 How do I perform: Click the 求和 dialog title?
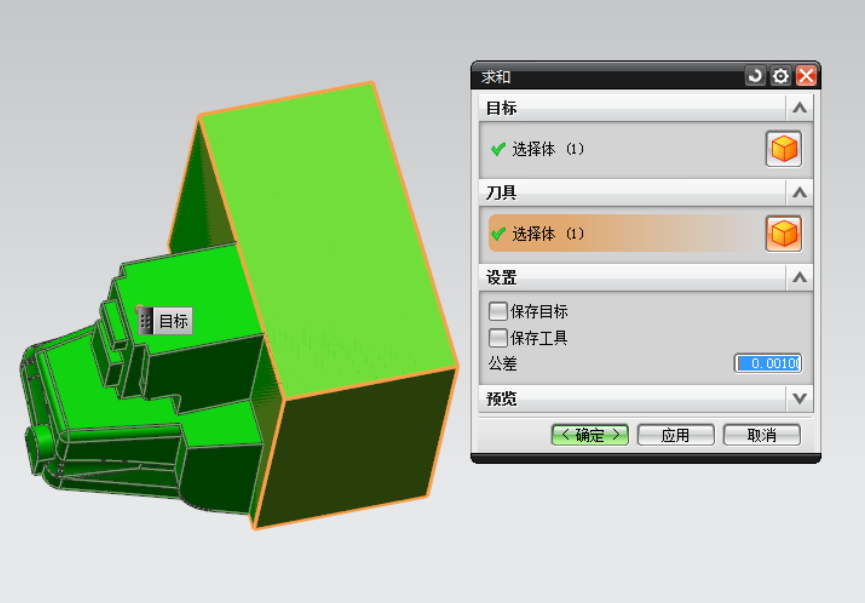[x=495, y=77]
